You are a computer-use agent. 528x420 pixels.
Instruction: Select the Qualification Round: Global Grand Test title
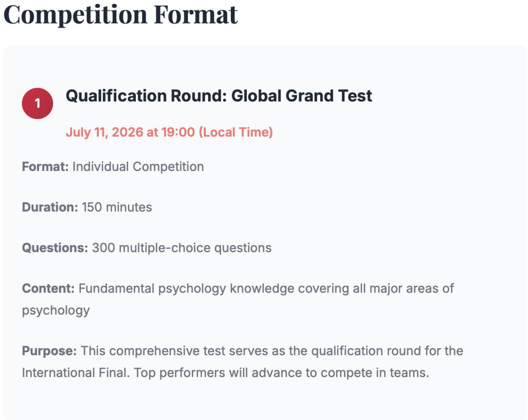[x=219, y=96]
